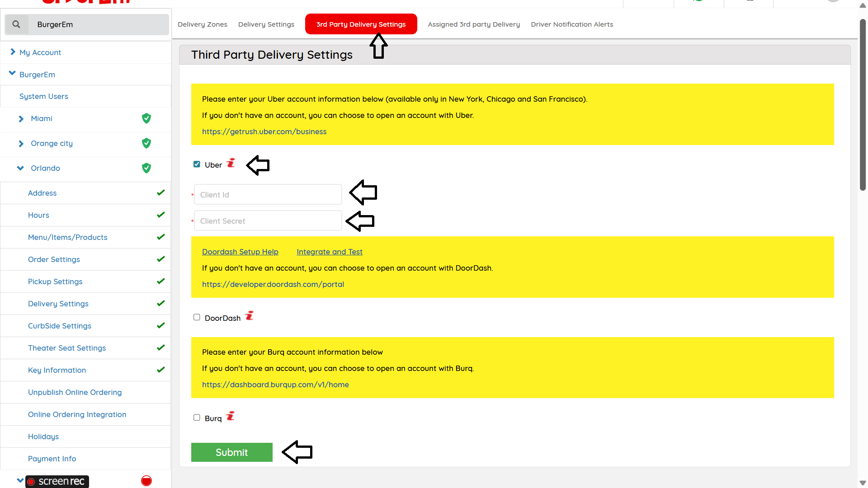Click Orange city green shield icon
The image size is (868, 488).
[146, 143]
